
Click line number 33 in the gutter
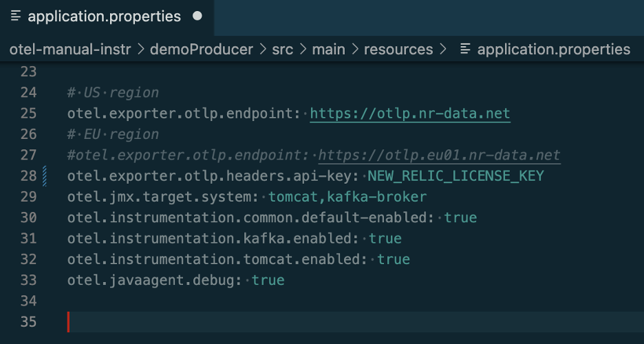point(28,281)
